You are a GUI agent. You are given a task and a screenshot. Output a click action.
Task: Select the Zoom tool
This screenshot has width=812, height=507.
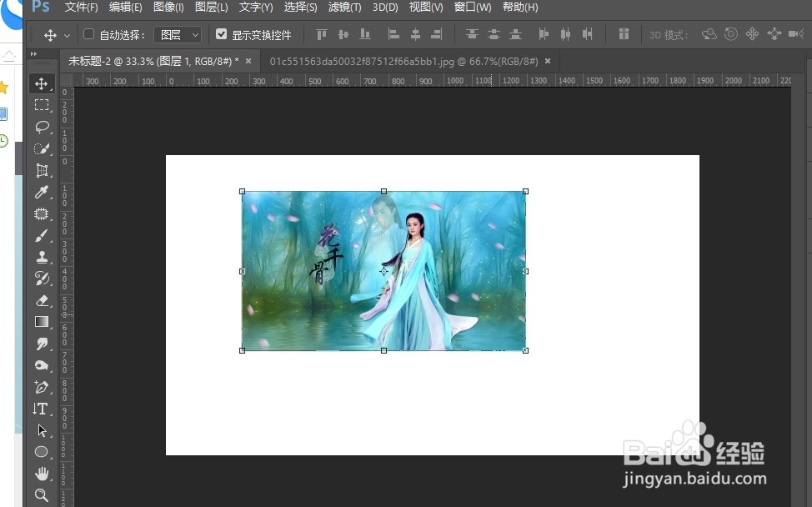click(42, 495)
